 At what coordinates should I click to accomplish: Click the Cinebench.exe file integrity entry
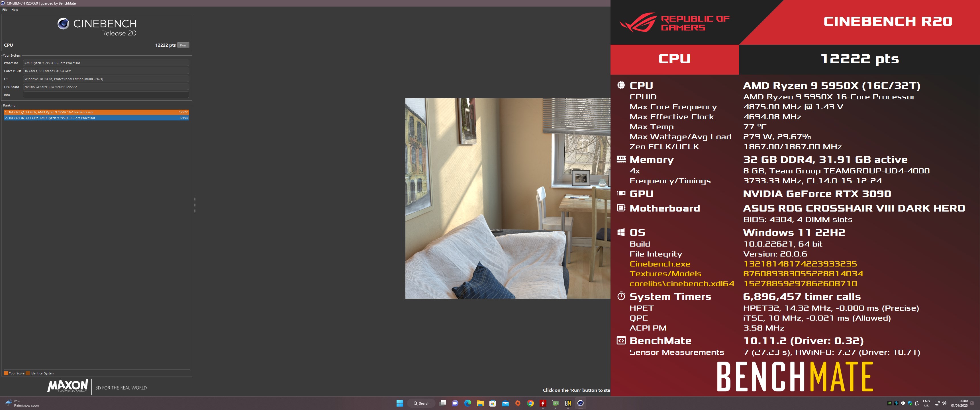pyautogui.click(x=660, y=264)
